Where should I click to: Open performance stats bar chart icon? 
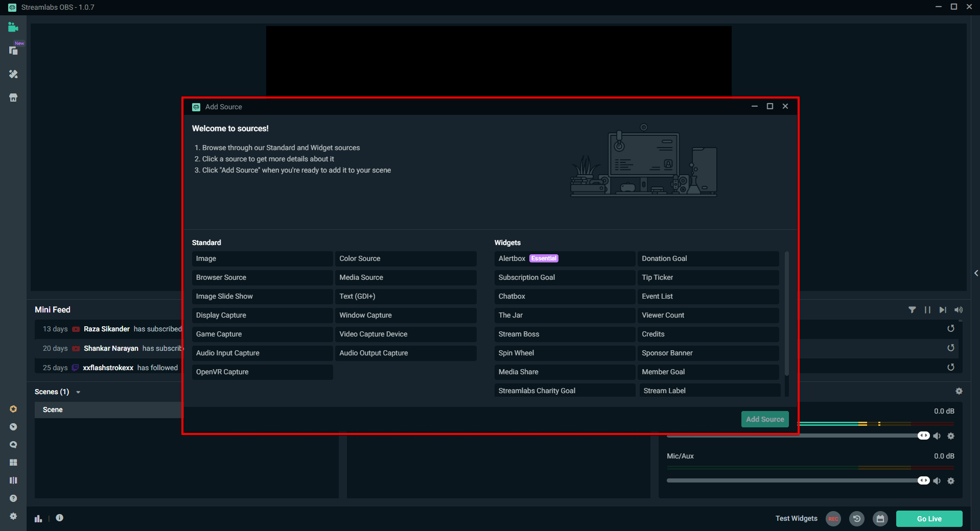click(x=38, y=518)
